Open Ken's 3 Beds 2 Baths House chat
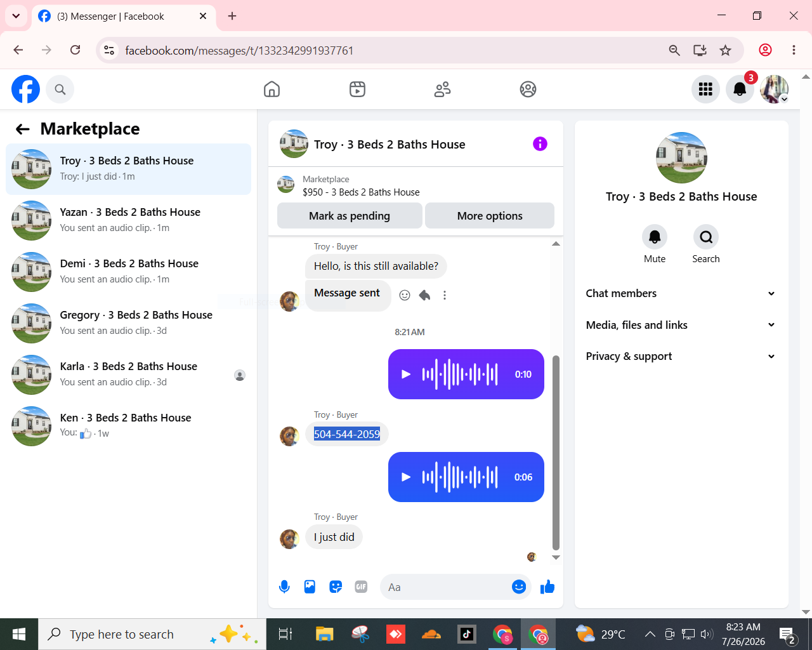The width and height of the screenshot is (812, 650). (x=129, y=427)
